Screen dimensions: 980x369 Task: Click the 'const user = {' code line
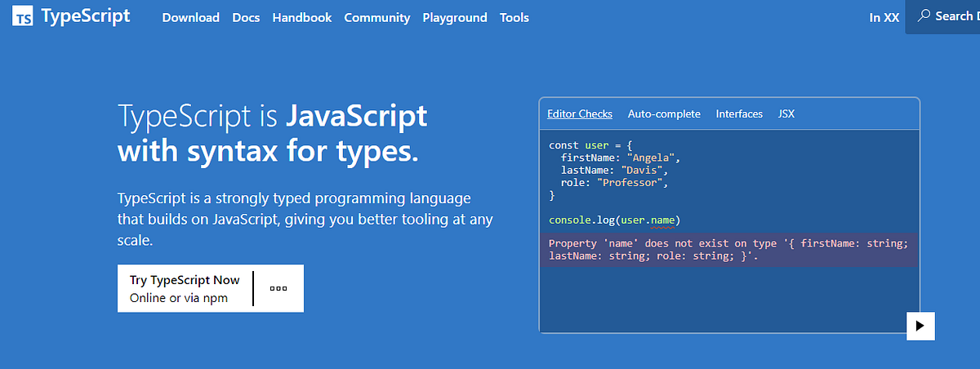[x=590, y=146]
